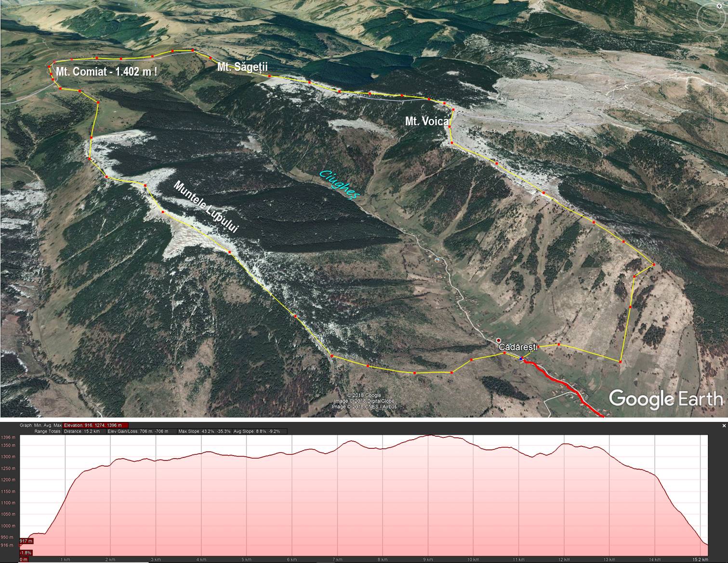Click the blue path start marker near Cădărești
728x563 pixels.
(x=521, y=359)
